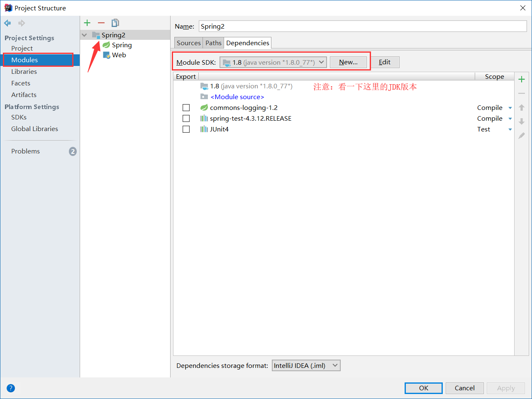Screen dimensions: 532x399
Task: Click the commons-logging library icon
Action: [x=204, y=107]
